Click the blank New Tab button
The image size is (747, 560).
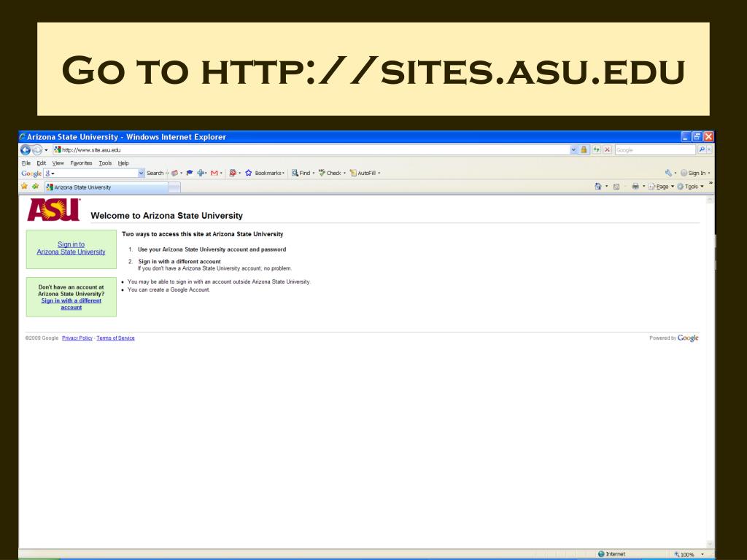click(175, 187)
